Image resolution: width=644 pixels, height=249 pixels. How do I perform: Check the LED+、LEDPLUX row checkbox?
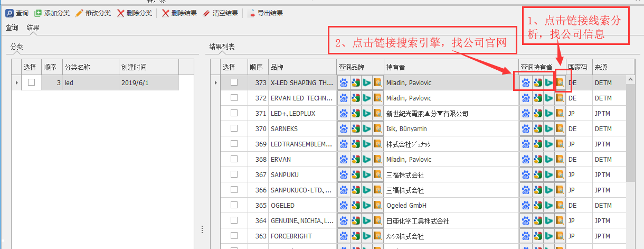tap(234, 113)
